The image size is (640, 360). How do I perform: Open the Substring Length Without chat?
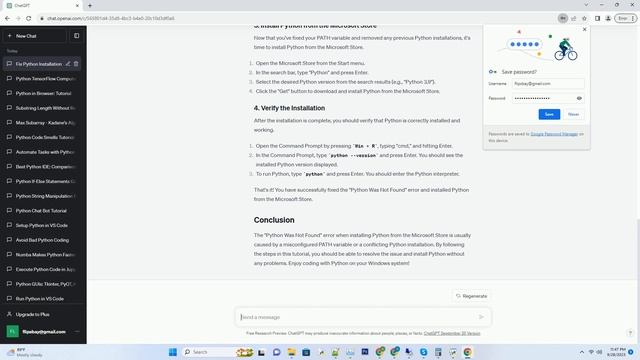point(42,108)
